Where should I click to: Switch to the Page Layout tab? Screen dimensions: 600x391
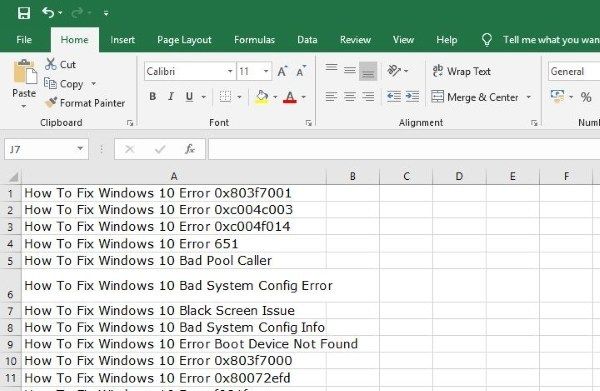184,40
